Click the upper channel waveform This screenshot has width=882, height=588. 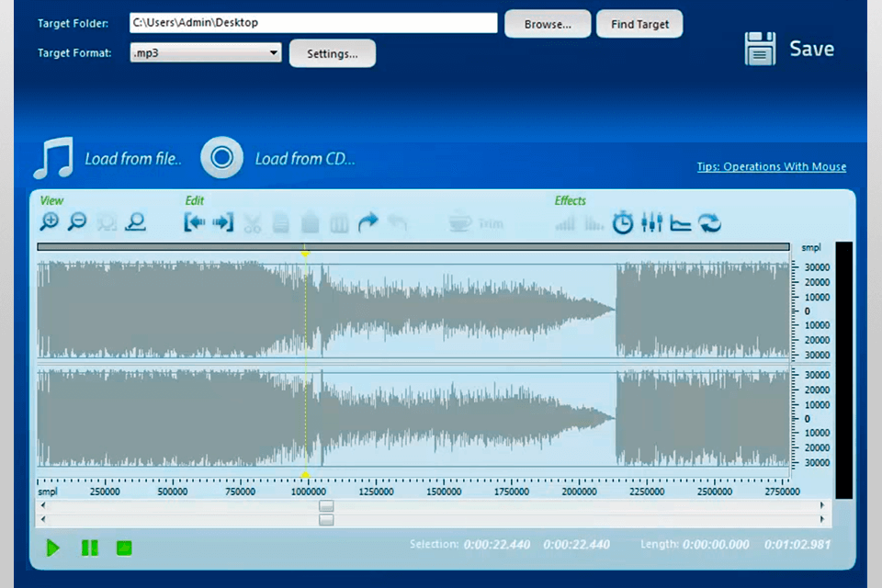(x=413, y=309)
